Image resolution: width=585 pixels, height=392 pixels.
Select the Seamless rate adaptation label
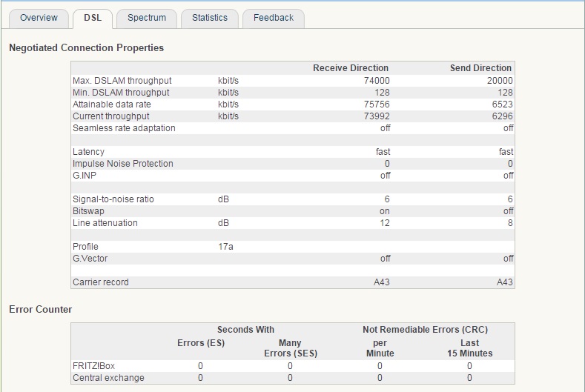[124, 128]
